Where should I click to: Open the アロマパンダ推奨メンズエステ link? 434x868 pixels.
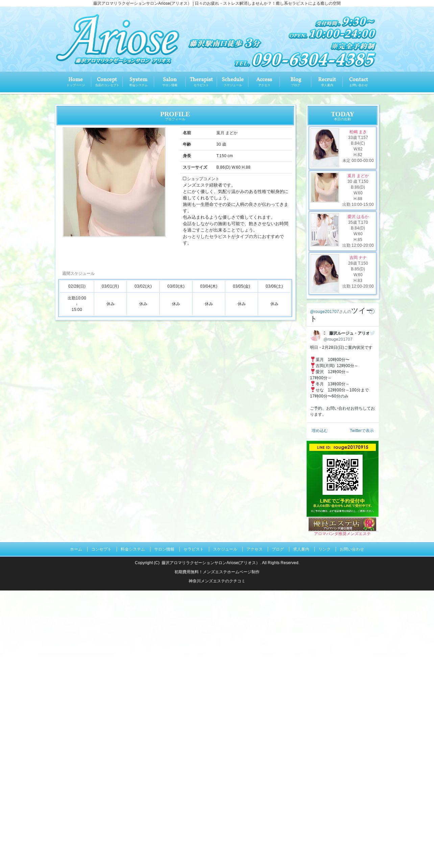(342, 534)
